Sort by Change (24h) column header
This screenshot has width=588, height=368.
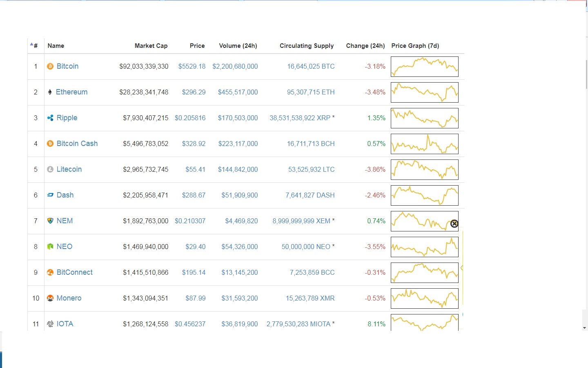(x=365, y=46)
